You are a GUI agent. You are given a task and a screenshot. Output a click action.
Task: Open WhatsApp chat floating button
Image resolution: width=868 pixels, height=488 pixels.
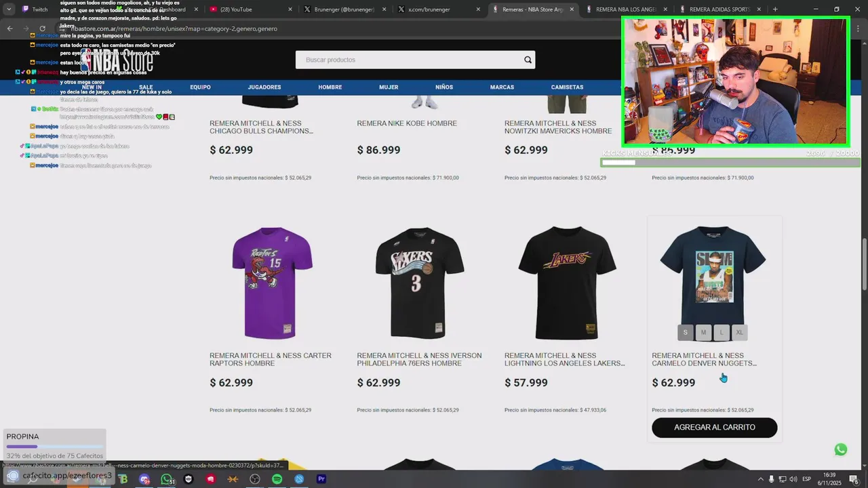[x=841, y=449]
